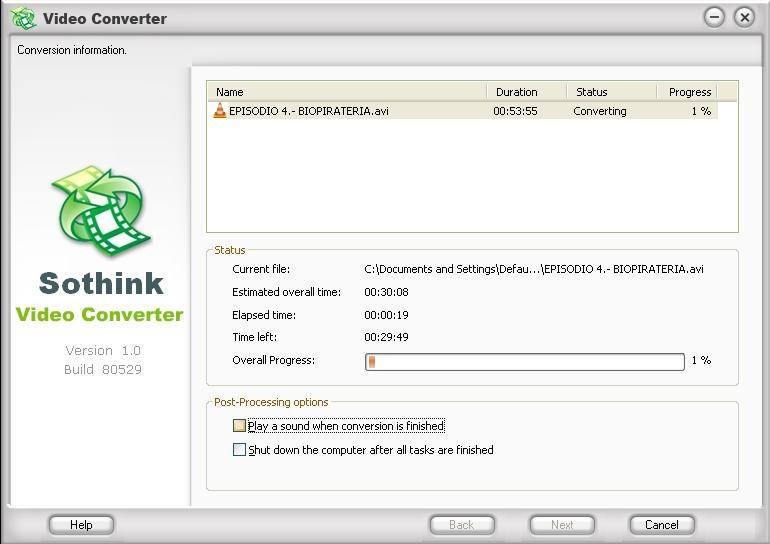Click the elapsed time 00:00:19
Screen dimensions: 770x544
tap(386, 315)
